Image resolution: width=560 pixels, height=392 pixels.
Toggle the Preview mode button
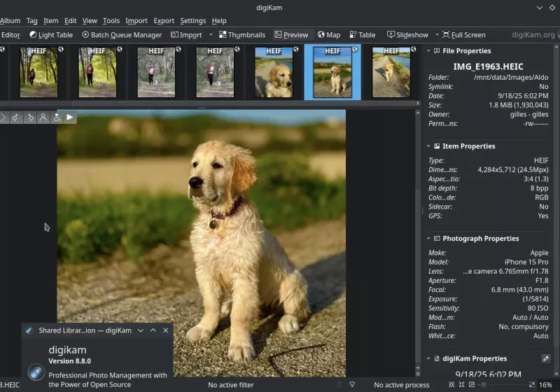(x=291, y=35)
